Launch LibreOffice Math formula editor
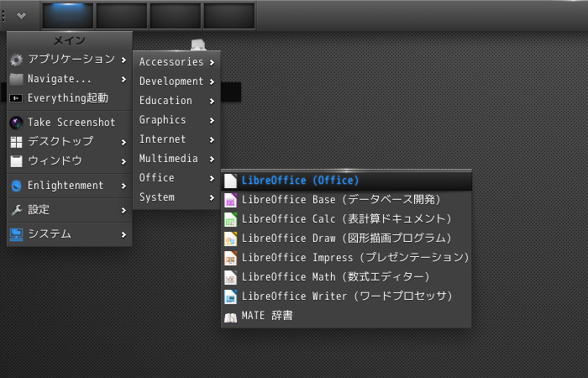This screenshot has width=588, height=378. pyautogui.click(x=346, y=277)
